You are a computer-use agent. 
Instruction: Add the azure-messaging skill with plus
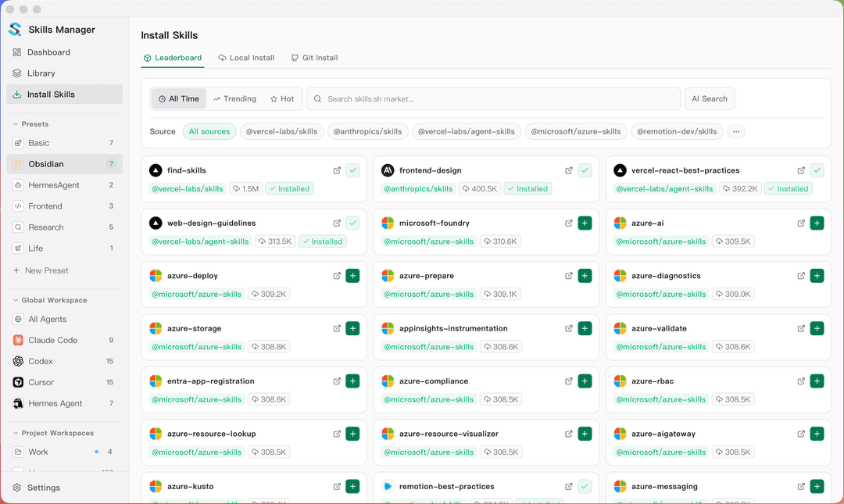pos(817,486)
